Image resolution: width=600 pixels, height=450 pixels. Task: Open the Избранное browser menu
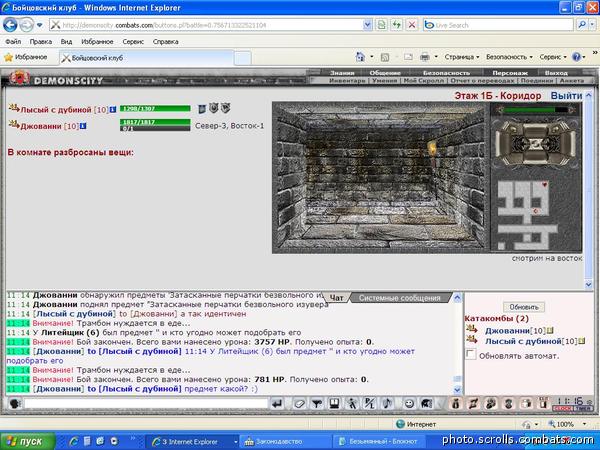tap(97, 41)
